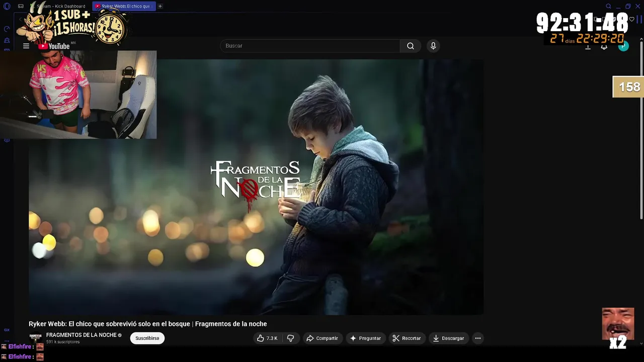Open the GX icon in sidebar
This screenshot has width=644, height=362.
7,330
